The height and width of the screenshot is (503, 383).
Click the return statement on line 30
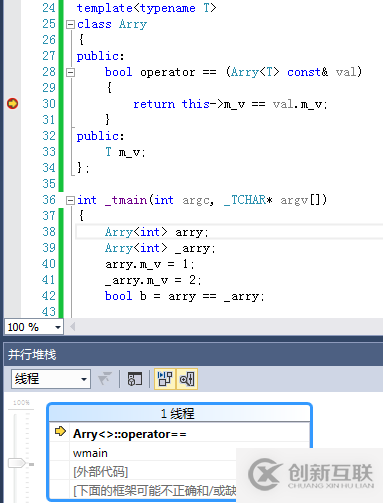(x=230, y=104)
